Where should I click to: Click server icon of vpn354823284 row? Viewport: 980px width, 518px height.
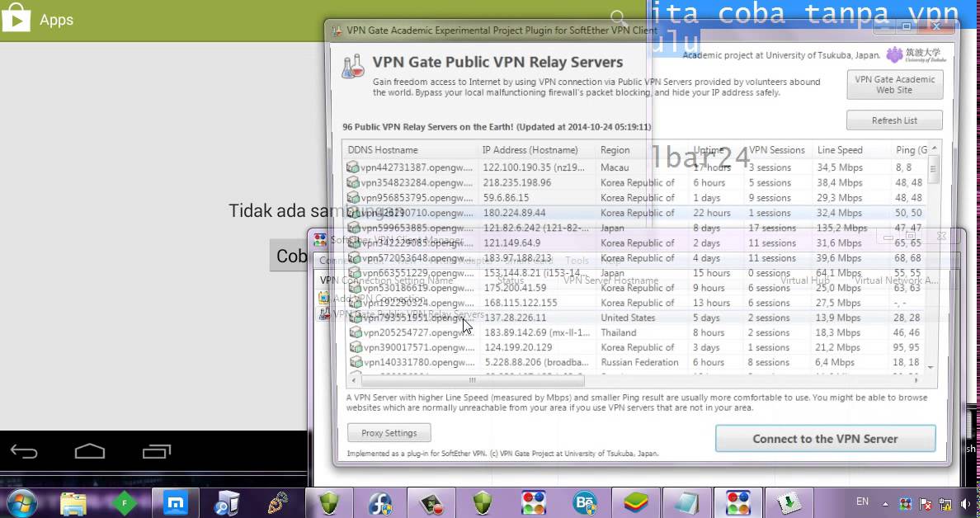point(353,182)
